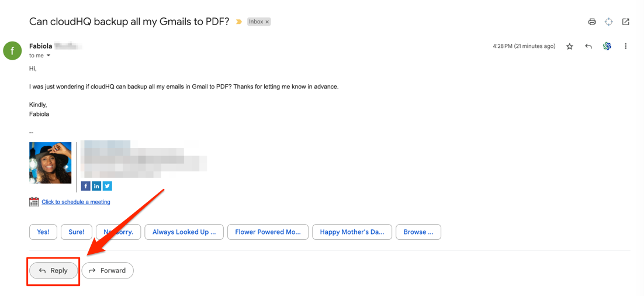Open the Twitter icon in signature
The image size is (644, 296).
(107, 186)
